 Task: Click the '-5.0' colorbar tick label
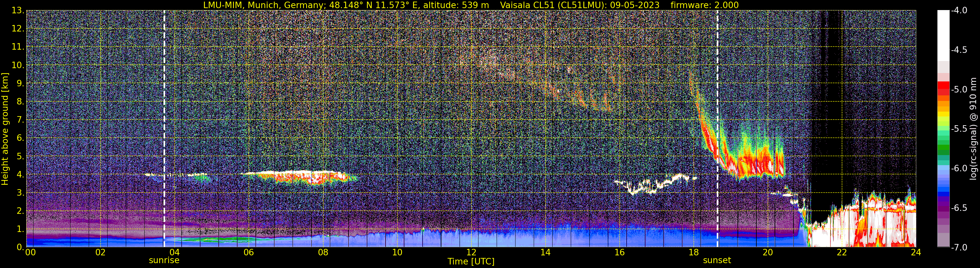coord(959,90)
